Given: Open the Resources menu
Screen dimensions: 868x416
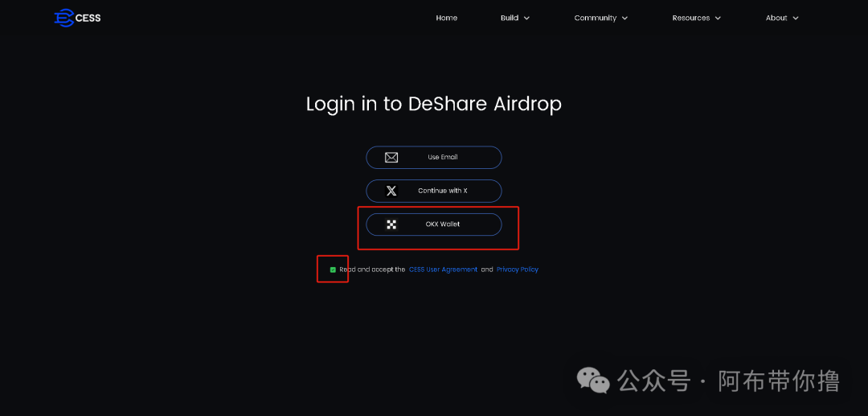Looking at the screenshot, I should [x=691, y=18].
